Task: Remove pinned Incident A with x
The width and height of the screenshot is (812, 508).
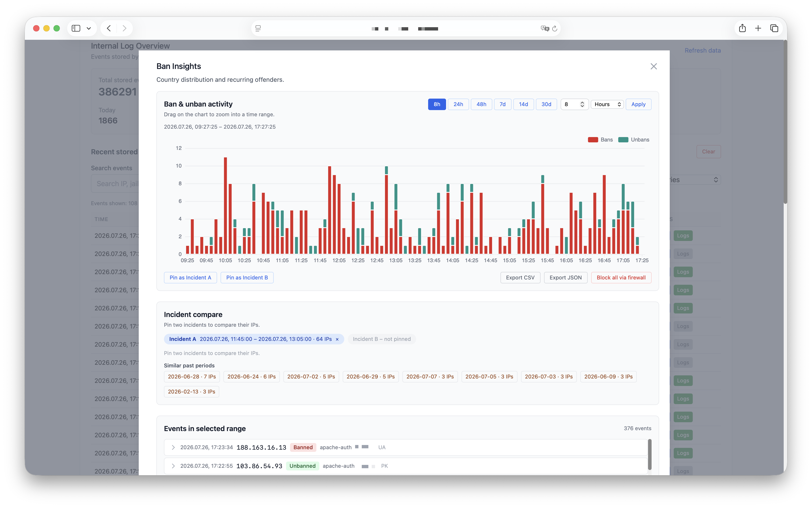Action: click(337, 339)
